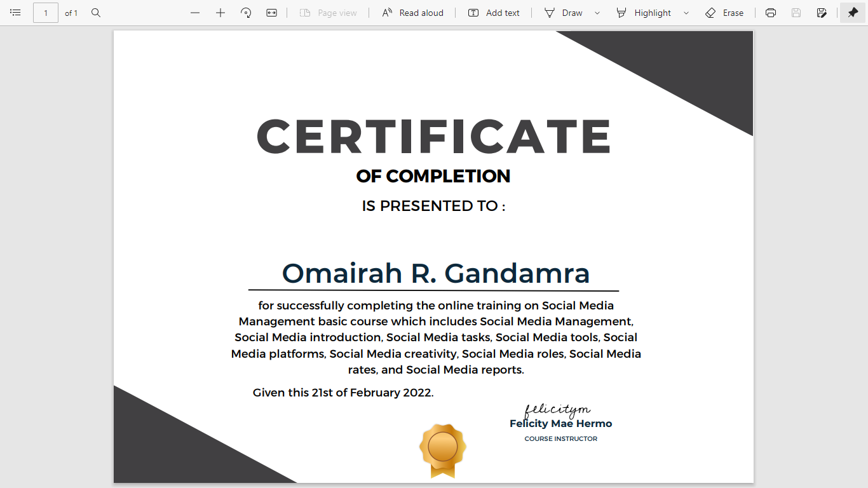
Task: Select the page number input box
Action: [x=45, y=13]
